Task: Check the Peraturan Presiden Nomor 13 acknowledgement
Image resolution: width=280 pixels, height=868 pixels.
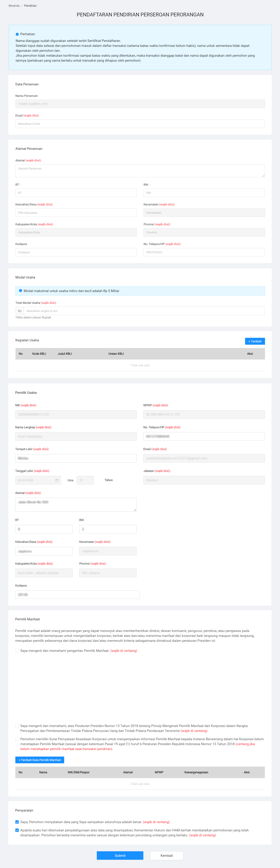Action: point(17,726)
